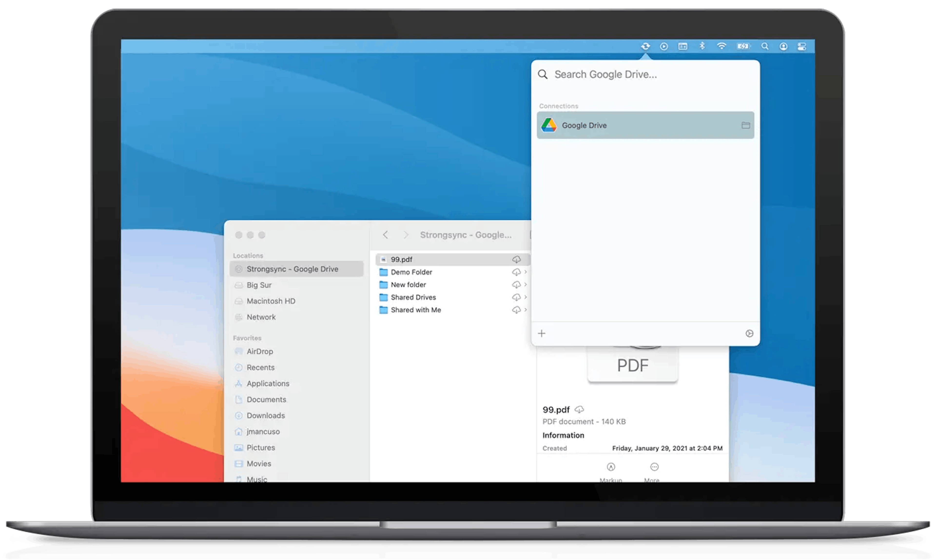The width and height of the screenshot is (936, 560).
Task: Open Spotlight search in the menu bar
Action: pyautogui.click(x=765, y=46)
